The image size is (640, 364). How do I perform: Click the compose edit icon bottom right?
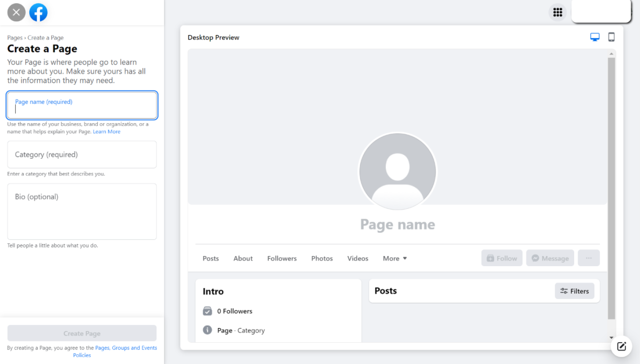[621, 346]
